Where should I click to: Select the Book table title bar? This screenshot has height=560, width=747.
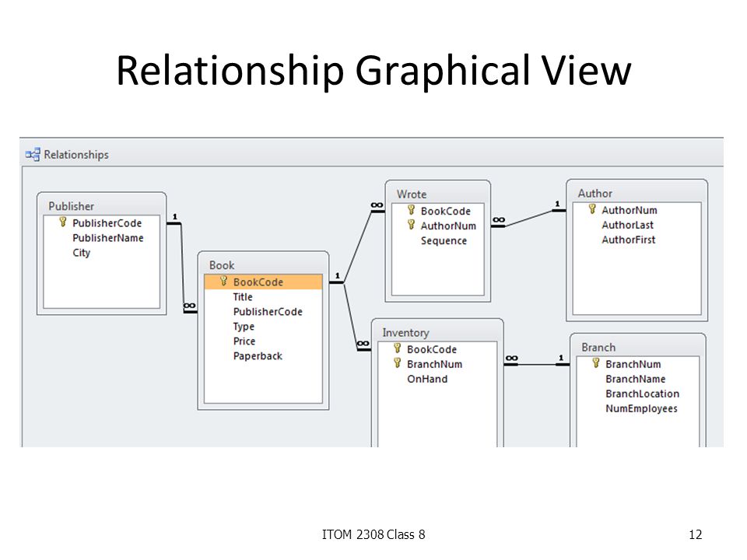(263, 264)
